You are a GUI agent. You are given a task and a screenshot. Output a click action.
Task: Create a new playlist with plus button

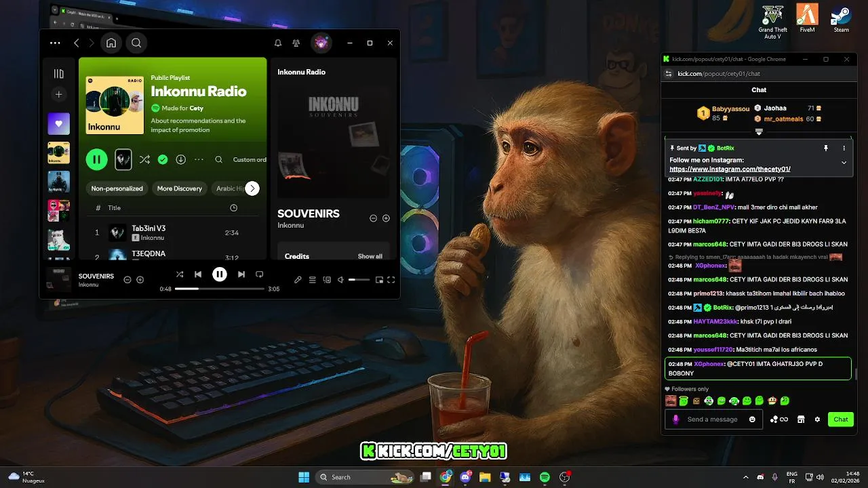(x=59, y=94)
